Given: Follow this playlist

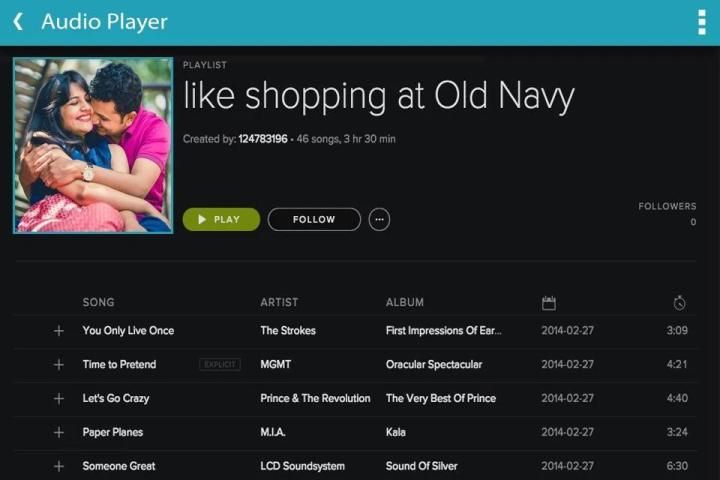Looking at the screenshot, I should click(x=314, y=219).
